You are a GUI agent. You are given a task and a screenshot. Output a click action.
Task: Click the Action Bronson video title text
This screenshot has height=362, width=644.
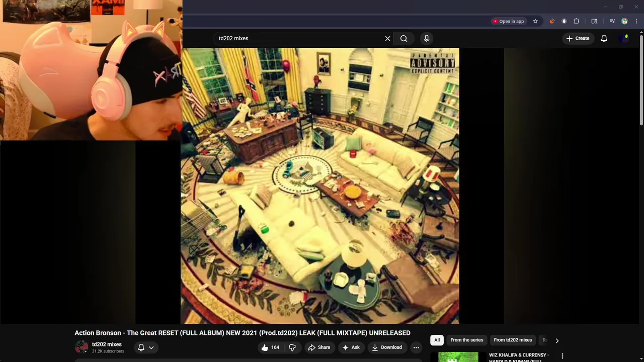243,333
